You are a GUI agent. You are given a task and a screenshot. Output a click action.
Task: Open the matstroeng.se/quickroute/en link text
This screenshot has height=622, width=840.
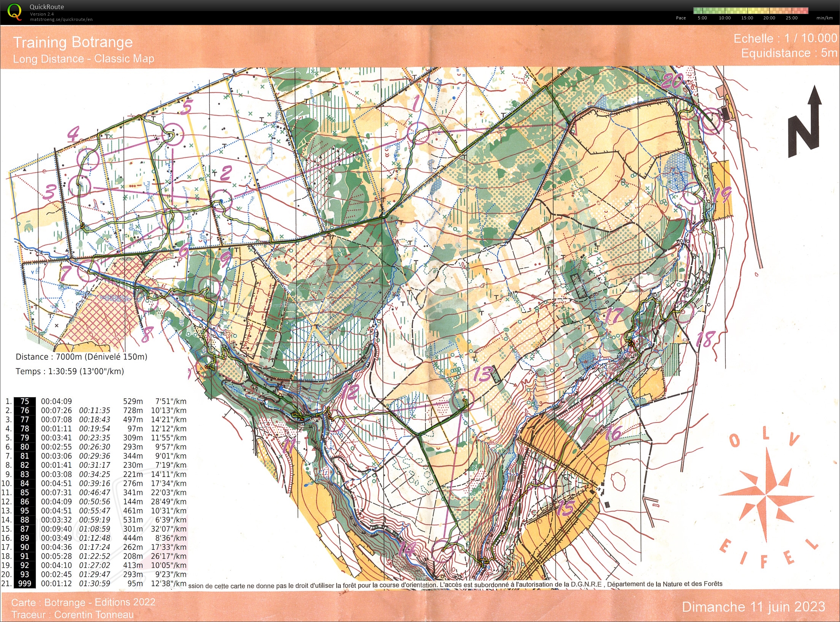coord(61,19)
